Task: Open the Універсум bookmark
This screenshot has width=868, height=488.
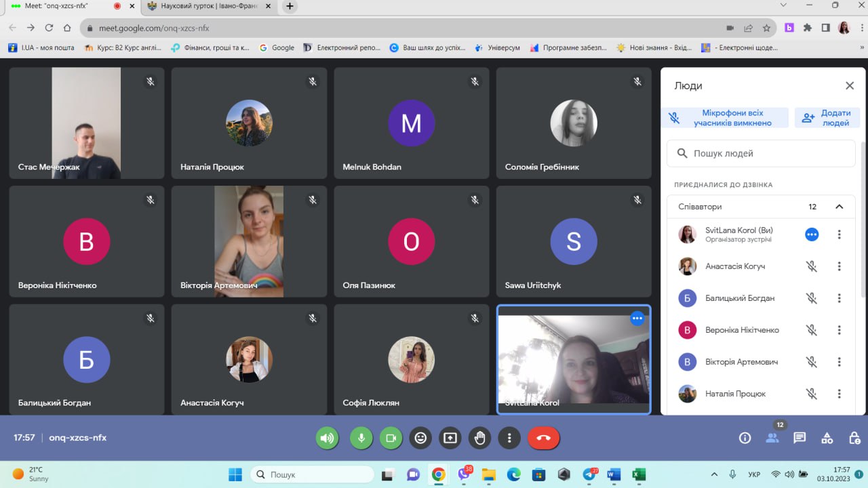Action: (498, 47)
